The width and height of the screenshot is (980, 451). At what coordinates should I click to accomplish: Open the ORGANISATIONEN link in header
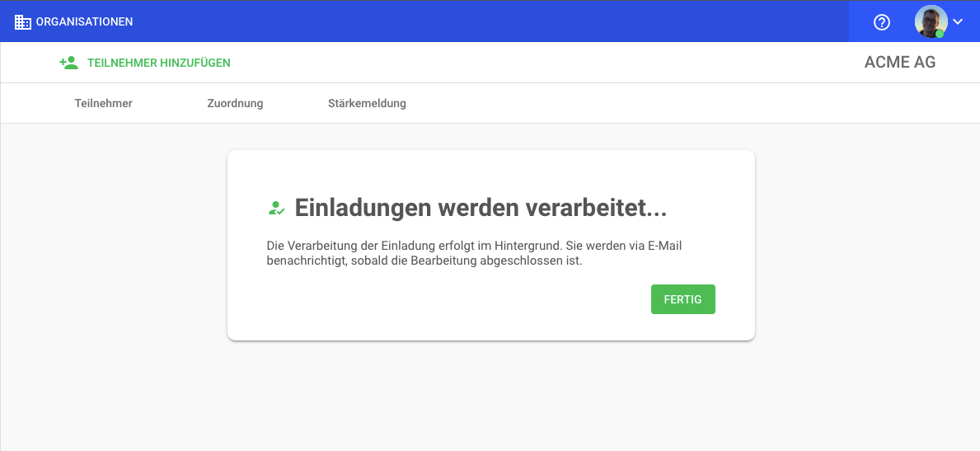point(84,22)
